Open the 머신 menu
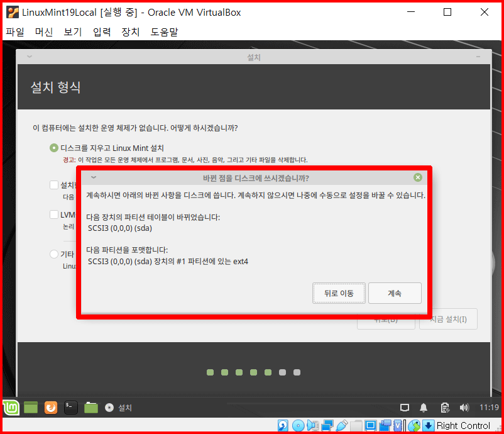504x434 pixels. tap(44, 32)
